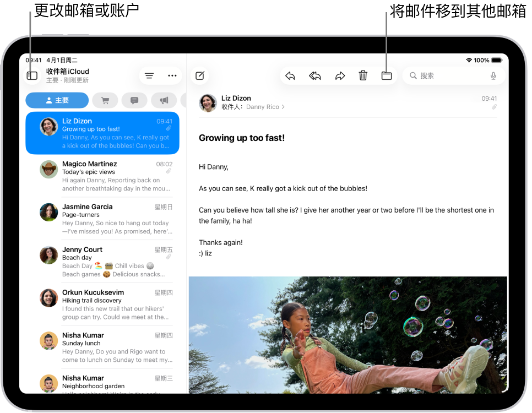The width and height of the screenshot is (532, 413).
Task: Click Jenny Court avatar in list
Action: (x=49, y=255)
